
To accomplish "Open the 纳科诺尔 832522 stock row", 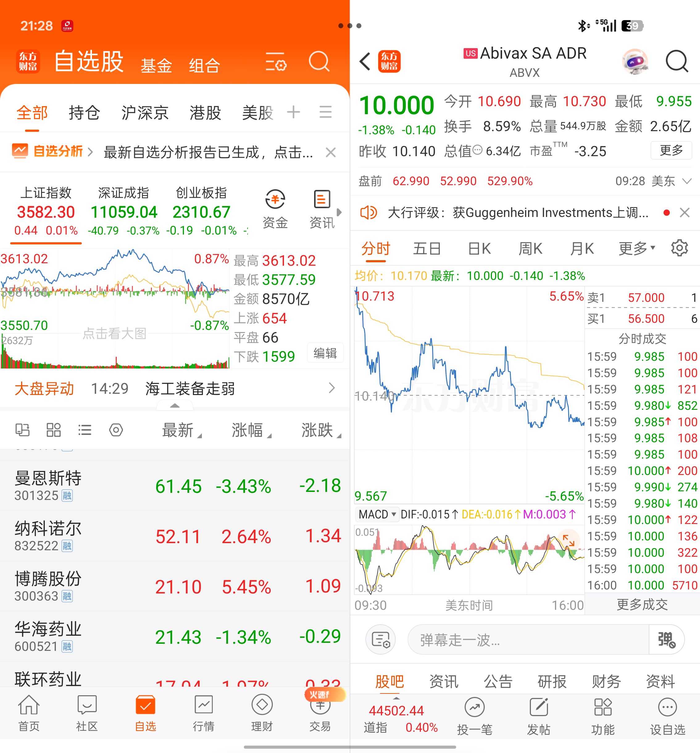I will coord(175,536).
